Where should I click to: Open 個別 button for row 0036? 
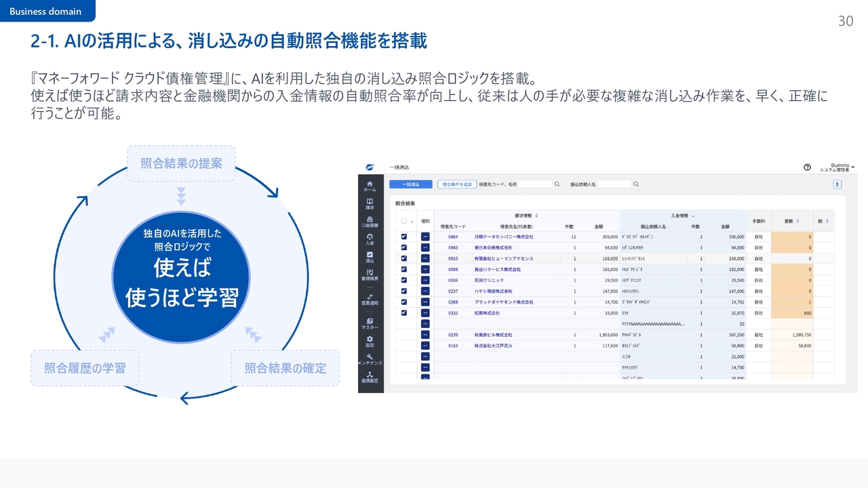pyautogui.click(x=425, y=281)
